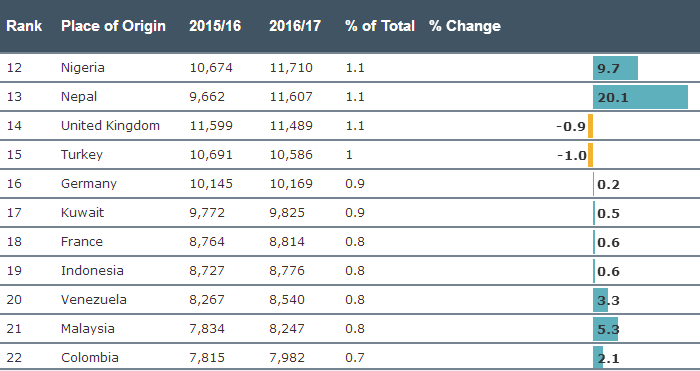
Task: Sort by the Rank column header
Action: click(x=24, y=26)
